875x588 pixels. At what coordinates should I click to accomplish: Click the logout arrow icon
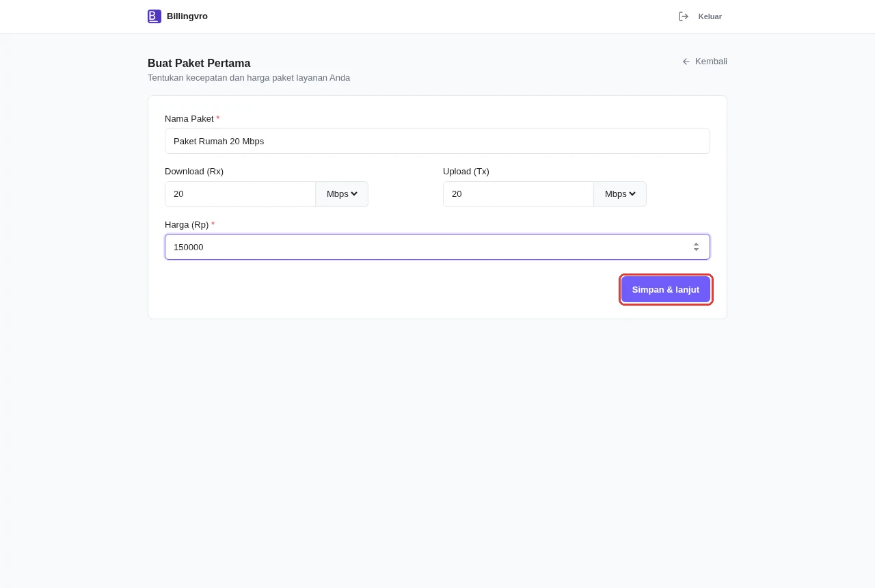684,16
